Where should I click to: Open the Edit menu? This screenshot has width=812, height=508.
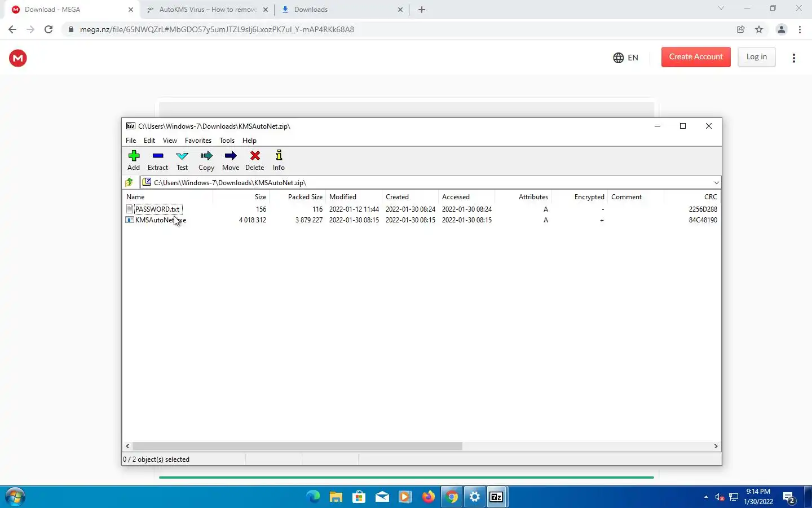[x=149, y=140]
